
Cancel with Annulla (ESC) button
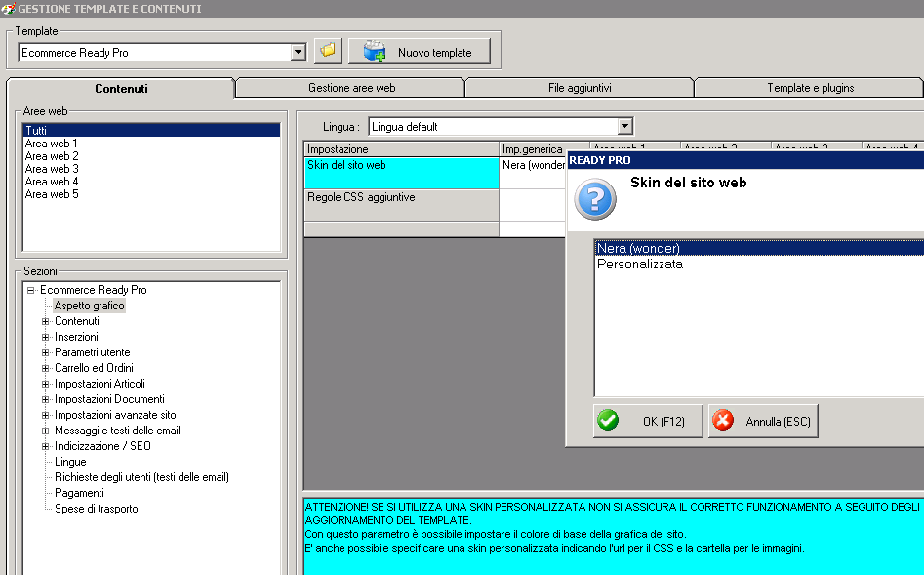coord(763,421)
